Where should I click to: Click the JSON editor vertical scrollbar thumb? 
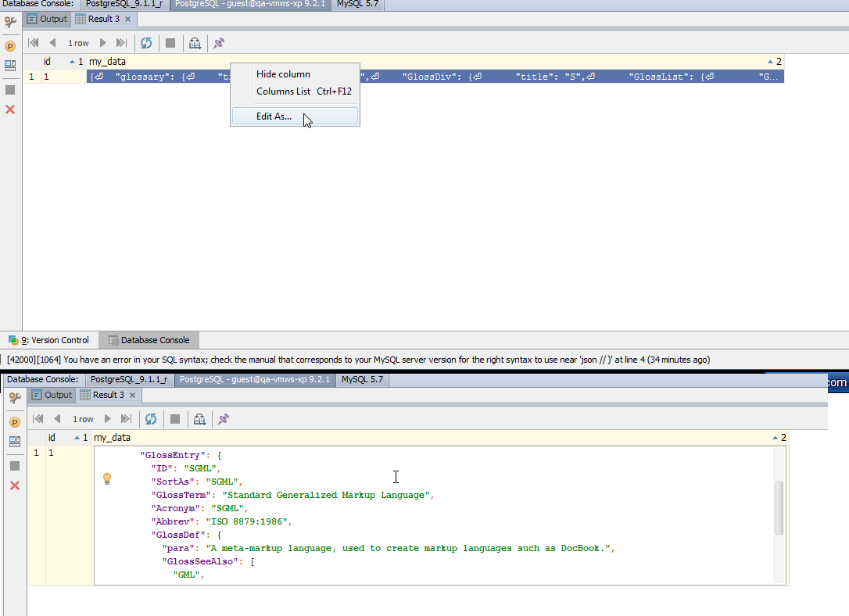779,508
